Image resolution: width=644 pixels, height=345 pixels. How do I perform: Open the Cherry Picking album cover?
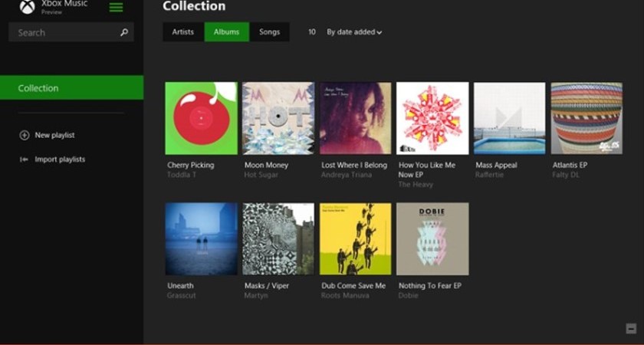click(x=202, y=118)
